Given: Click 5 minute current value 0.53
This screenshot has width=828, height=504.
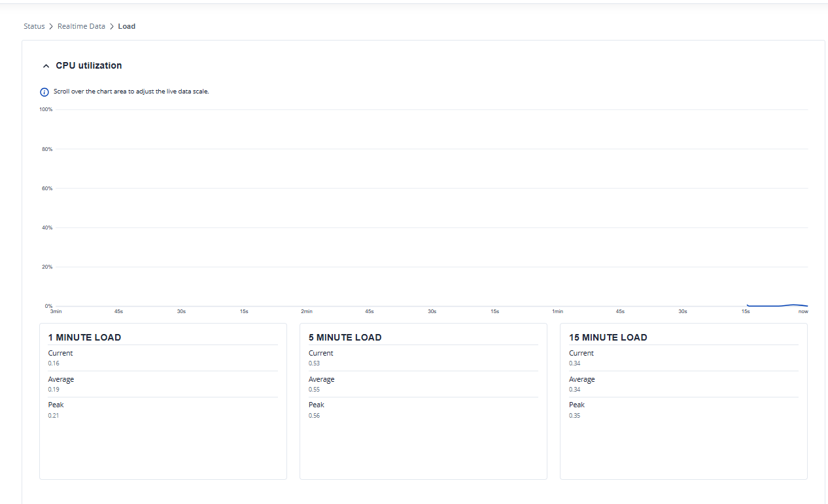Looking at the screenshot, I should click(x=314, y=363).
